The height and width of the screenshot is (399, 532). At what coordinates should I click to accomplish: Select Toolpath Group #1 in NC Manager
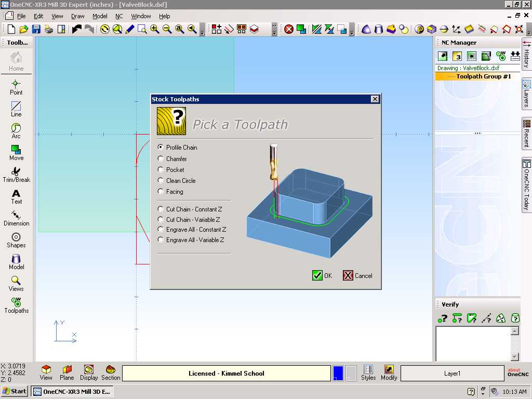(478, 76)
